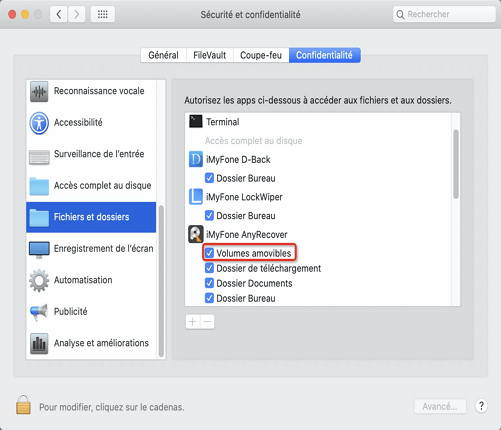Toggle Dossier Bureau under iMyFone D-Back

click(x=209, y=178)
